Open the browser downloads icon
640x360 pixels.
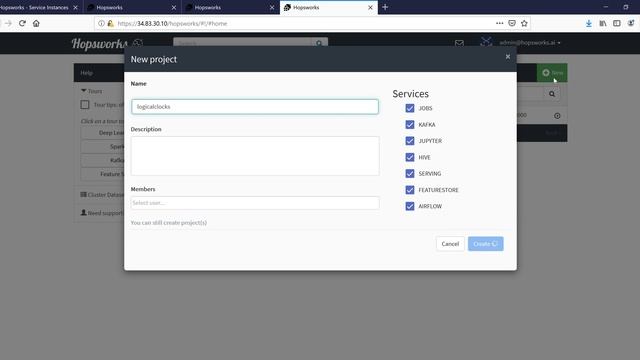pos(589,23)
